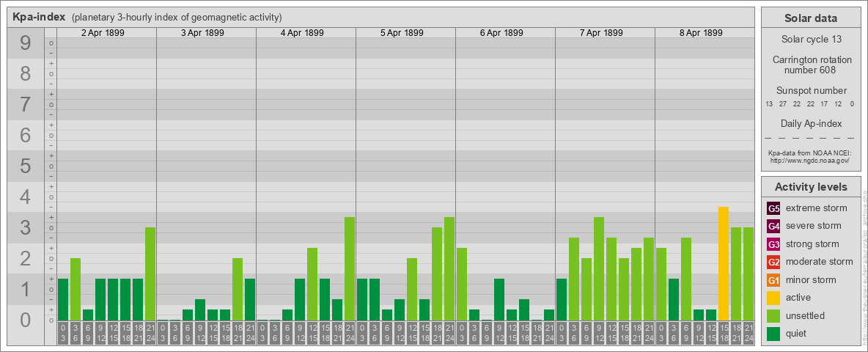The width and height of the screenshot is (868, 352).
Task: Click the 15-18 hour label under 8 Apr
Action: tap(724, 334)
